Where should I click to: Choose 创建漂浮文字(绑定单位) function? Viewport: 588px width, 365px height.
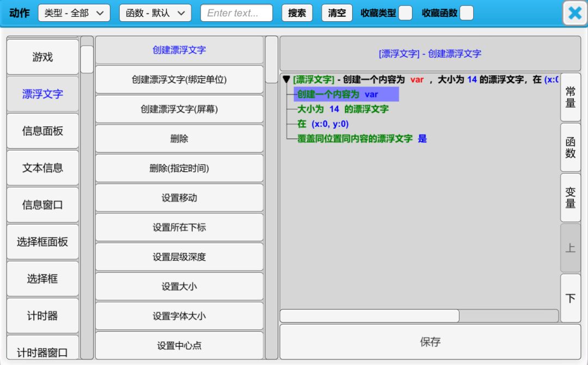point(179,80)
